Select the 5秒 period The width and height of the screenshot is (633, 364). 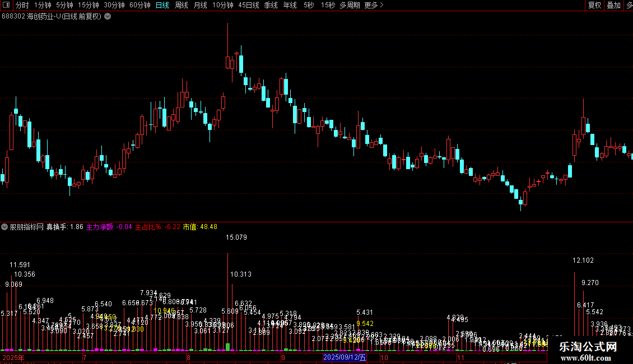(x=309, y=5)
